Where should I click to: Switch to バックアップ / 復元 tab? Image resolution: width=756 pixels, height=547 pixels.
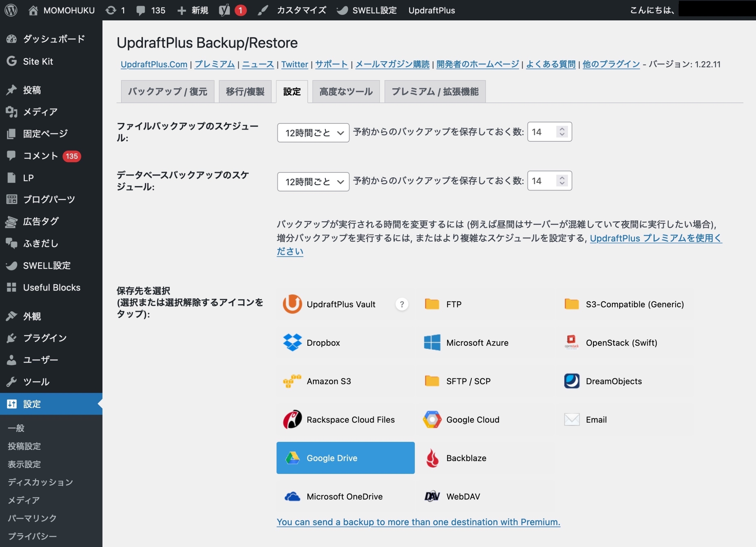click(167, 91)
